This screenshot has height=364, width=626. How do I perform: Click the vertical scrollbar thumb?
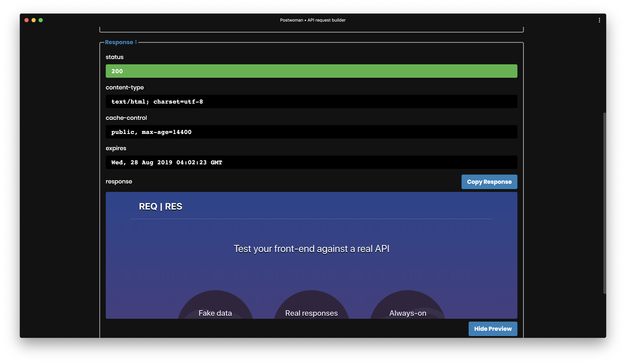click(x=604, y=203)
